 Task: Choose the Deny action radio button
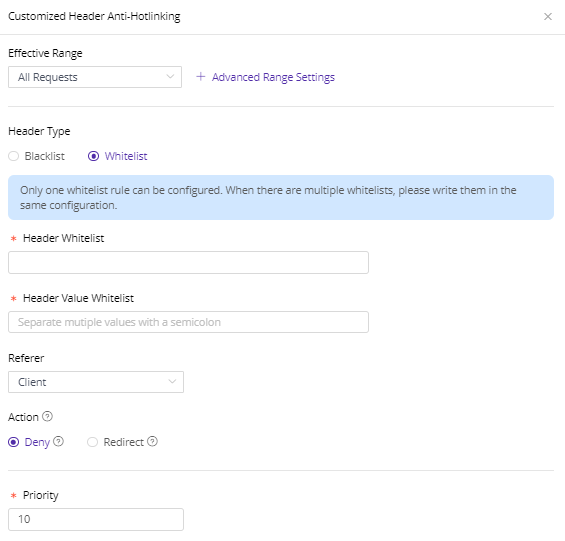click(x=14, y=442)
